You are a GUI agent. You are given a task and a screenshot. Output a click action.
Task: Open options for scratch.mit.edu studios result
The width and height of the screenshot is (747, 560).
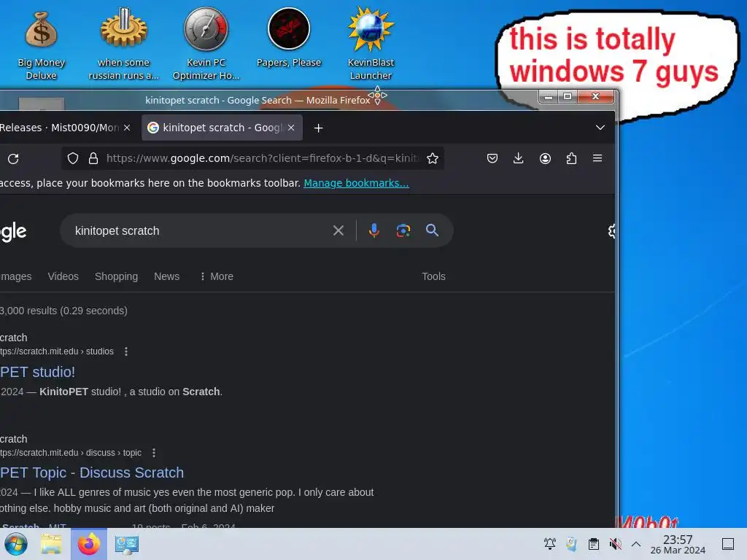click(126, 351)
